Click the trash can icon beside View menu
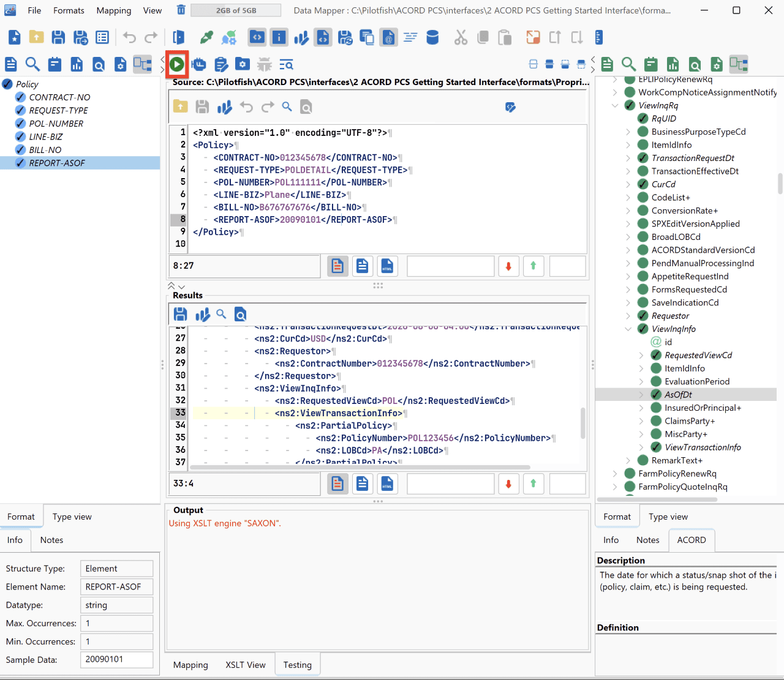Image resolution: width=784 pixels, height=680 pixels. (x=181, y=10)
